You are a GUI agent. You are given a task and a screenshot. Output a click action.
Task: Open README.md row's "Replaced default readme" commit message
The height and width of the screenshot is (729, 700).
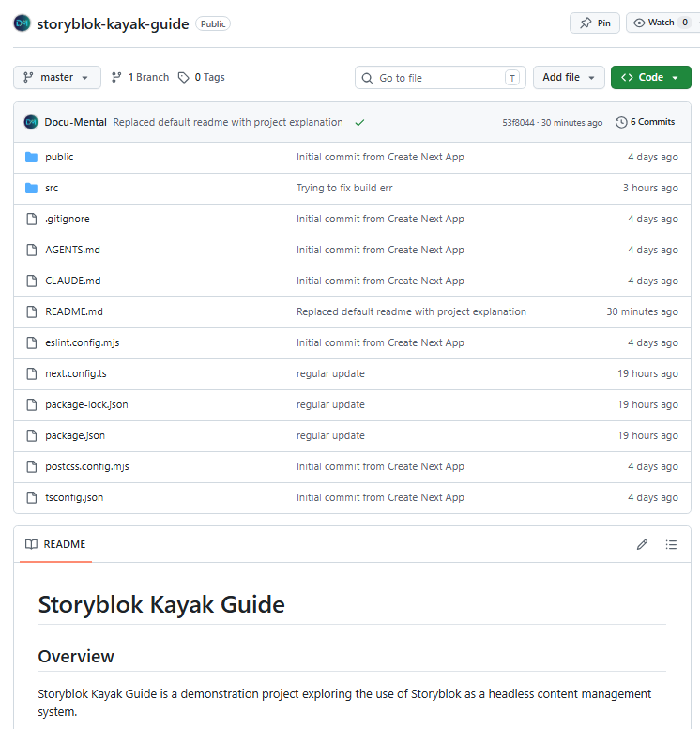tap(412, 312)
